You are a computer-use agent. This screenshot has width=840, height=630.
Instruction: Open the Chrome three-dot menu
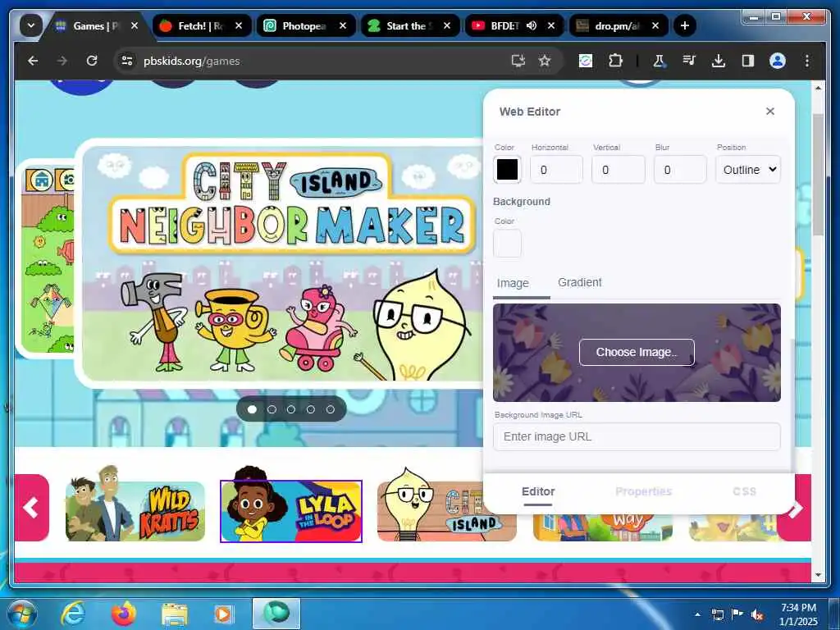807,61
